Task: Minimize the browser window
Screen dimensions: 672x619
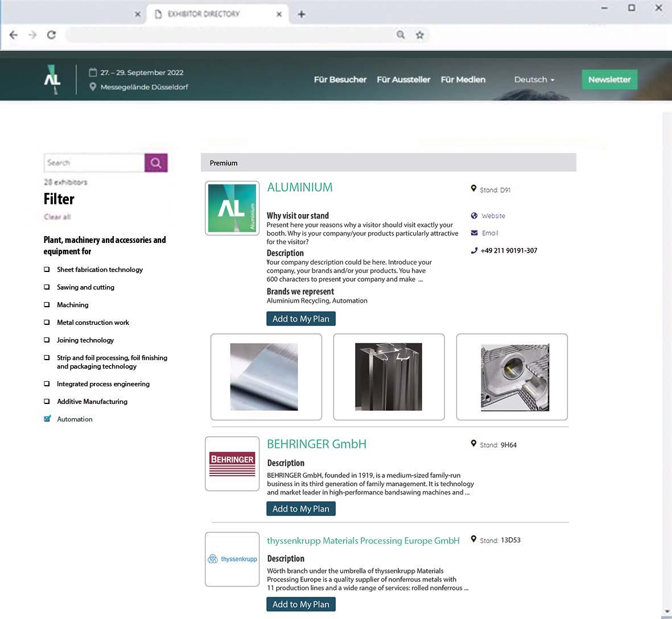Action: (x=604, y=8)
